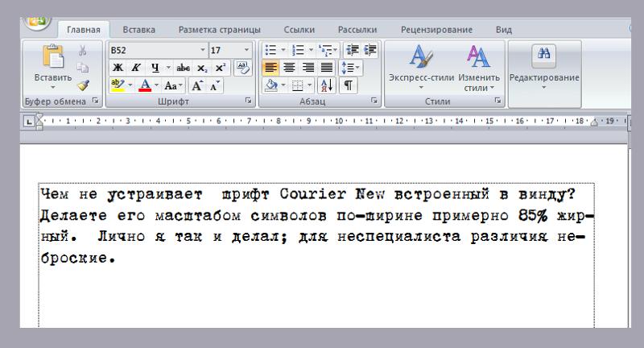Open the Шрифт dialog launcher
The image size is (644, 348).
coord(248,101)
